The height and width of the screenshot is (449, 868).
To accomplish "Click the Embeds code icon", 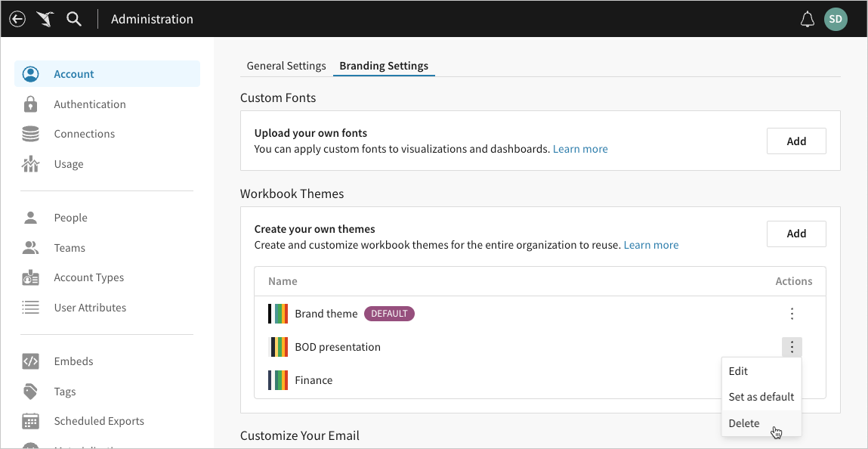I will (x=30, y=361).
